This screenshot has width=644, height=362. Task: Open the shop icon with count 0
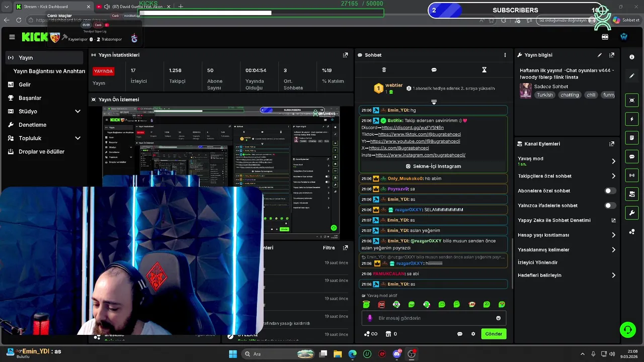pyautogui.click(x=391, y=334)
